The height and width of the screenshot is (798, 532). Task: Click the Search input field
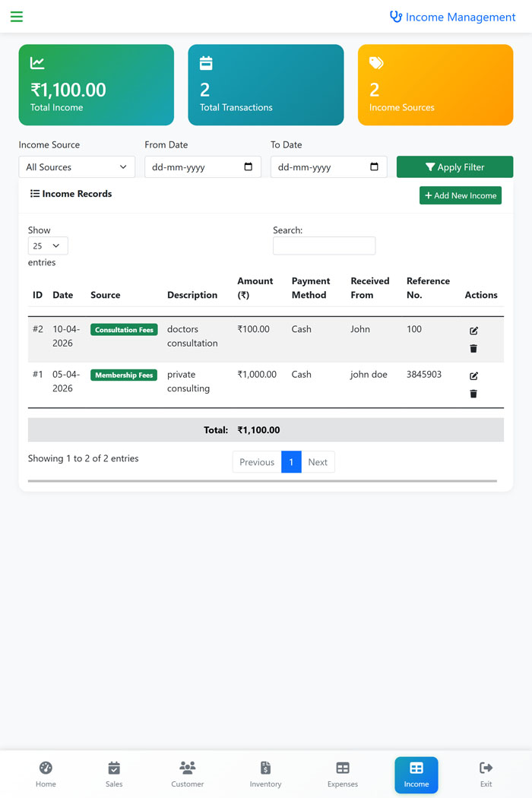pyautogui.click(x=324, y=245)
